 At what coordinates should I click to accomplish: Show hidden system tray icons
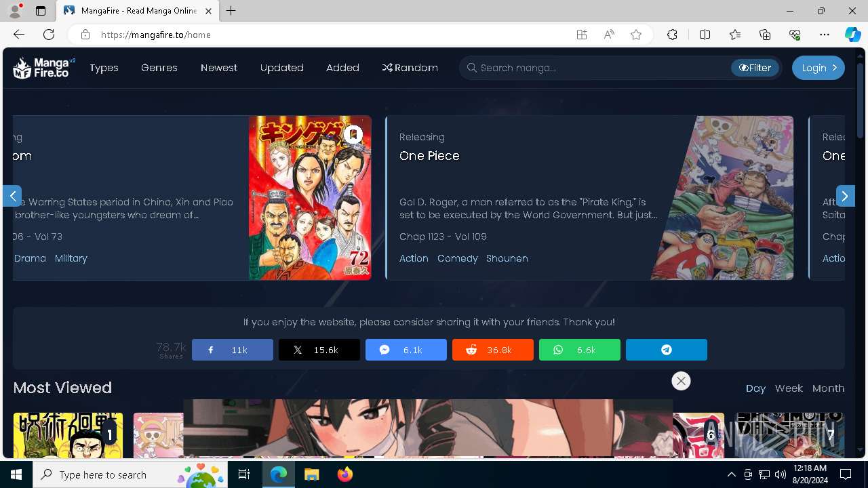(x=731, y=474)
